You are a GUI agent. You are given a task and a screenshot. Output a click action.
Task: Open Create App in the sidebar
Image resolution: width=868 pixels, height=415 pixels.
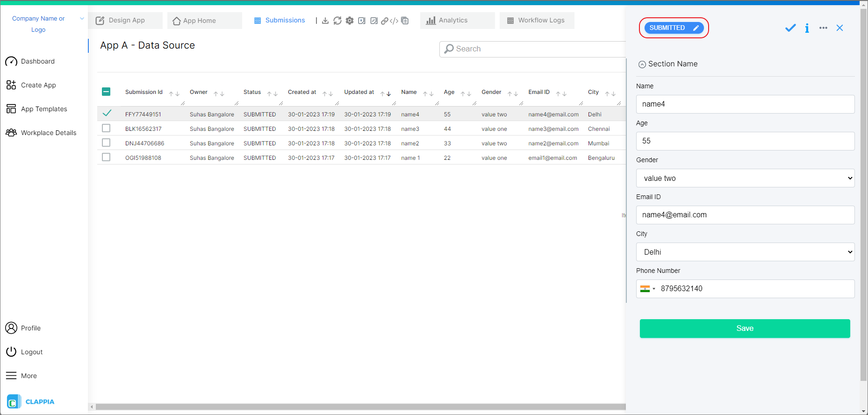[31, 85]
